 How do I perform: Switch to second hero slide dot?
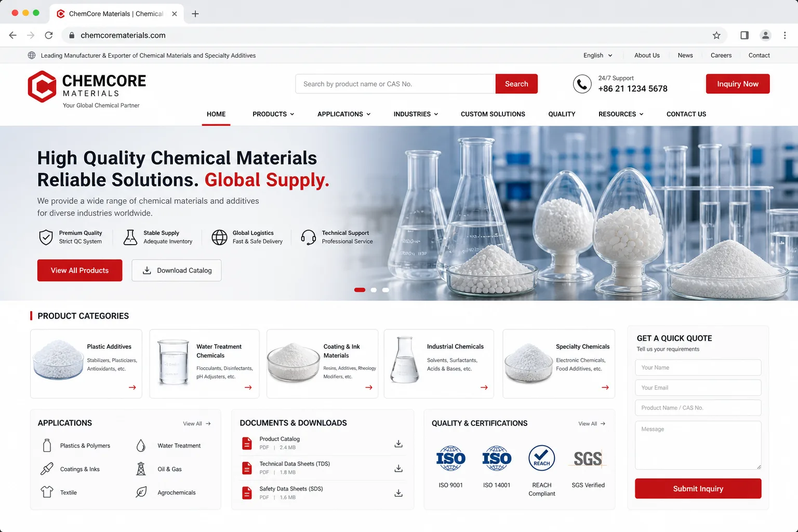pyautogui.click(x=374, y=290)
